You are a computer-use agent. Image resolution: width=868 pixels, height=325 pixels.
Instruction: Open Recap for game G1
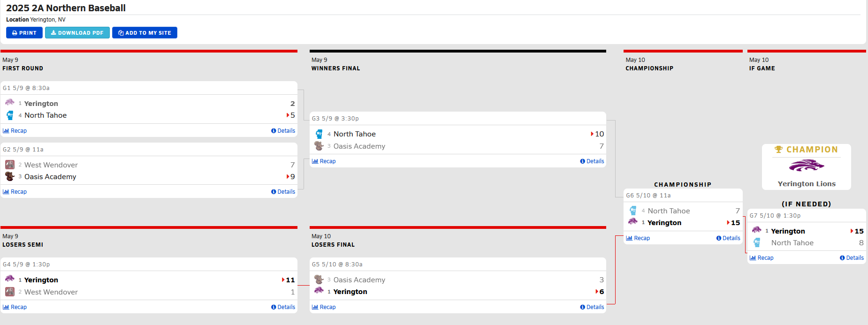pos(15,131)
